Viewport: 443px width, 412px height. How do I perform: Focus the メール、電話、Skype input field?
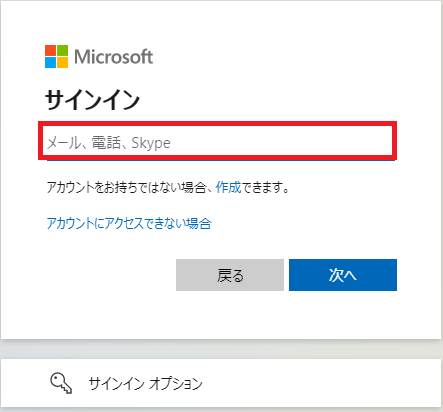217,143
